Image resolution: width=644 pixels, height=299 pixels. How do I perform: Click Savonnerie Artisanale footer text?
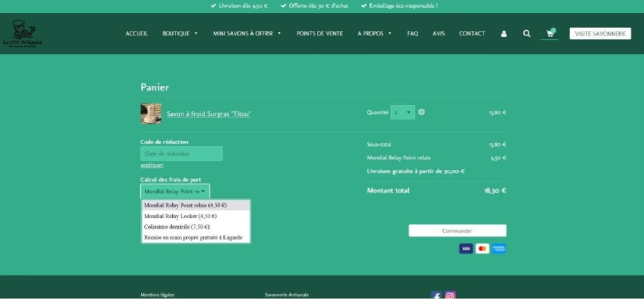[287, 295]
